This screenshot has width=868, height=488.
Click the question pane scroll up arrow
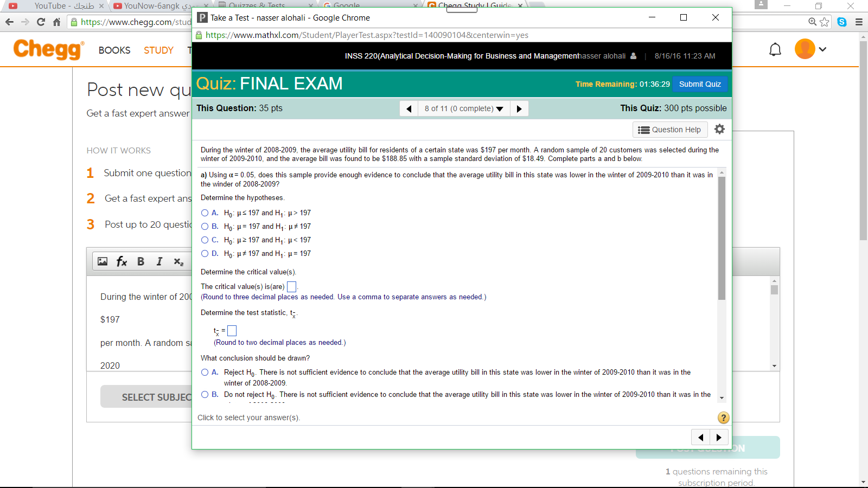click(x=722, y=172)
